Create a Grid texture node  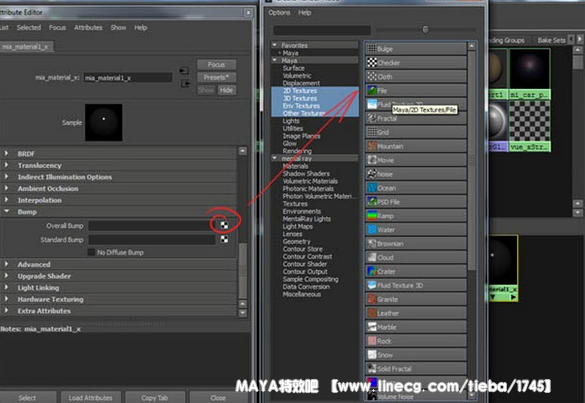[416, 132]
